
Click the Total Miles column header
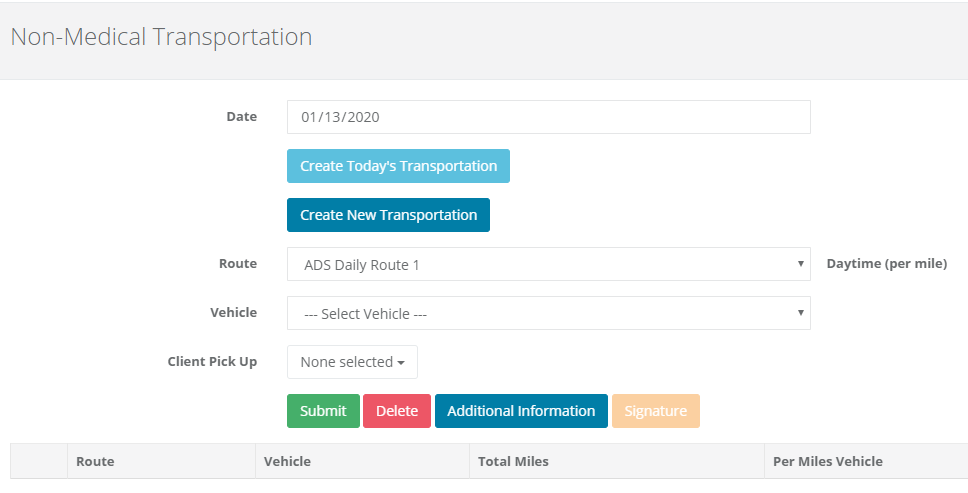click(513, 461)
